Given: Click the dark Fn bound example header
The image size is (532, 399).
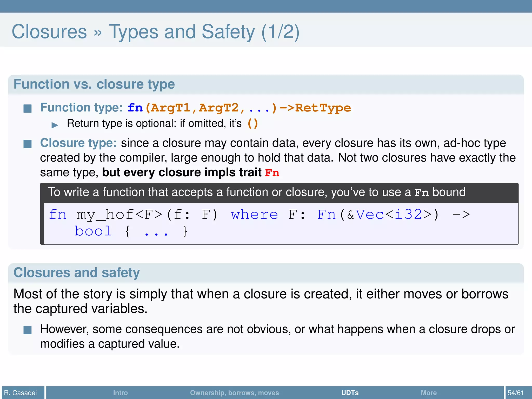Looking at the screenshot, I should (x=257, y=192).
